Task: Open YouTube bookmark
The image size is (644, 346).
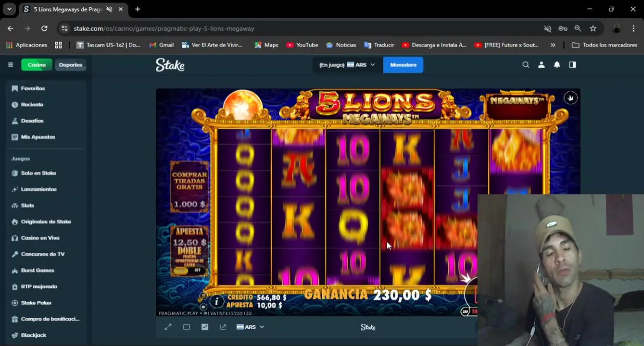Action: click(x=302, y=45)
